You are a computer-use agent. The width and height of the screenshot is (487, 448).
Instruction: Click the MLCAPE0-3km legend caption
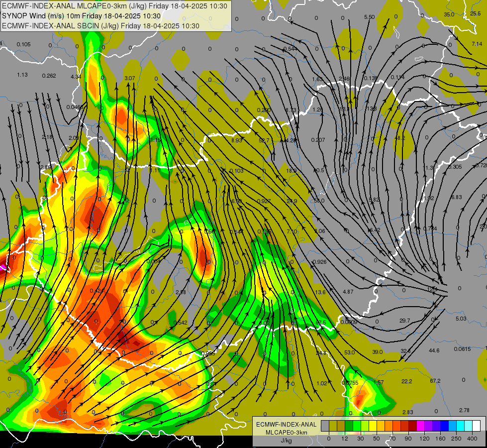[x=287, y=433]
